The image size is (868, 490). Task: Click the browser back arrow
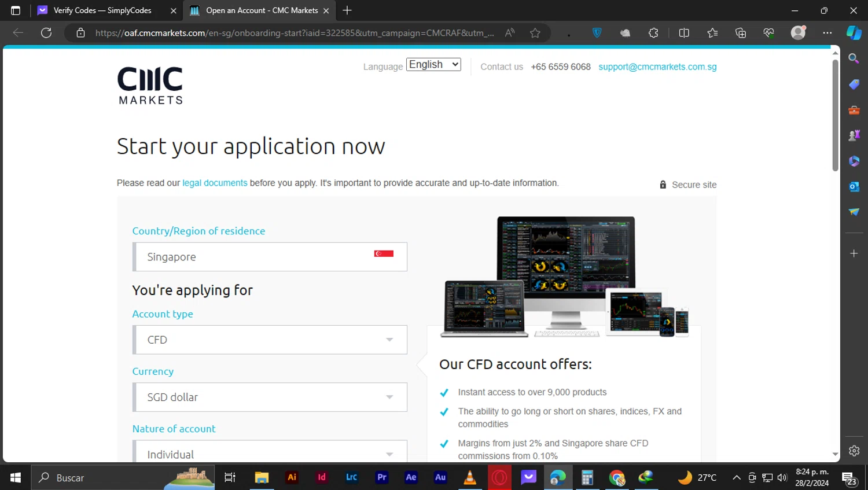tap(18, 32)
